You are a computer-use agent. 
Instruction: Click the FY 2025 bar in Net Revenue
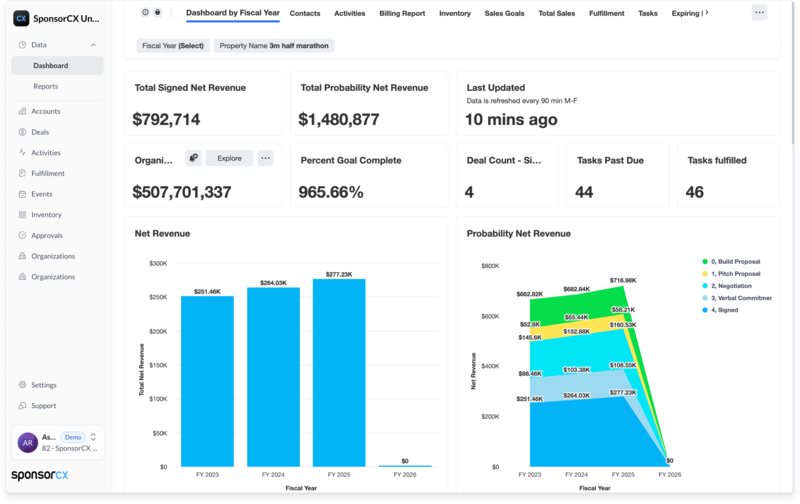coord(339,373)
